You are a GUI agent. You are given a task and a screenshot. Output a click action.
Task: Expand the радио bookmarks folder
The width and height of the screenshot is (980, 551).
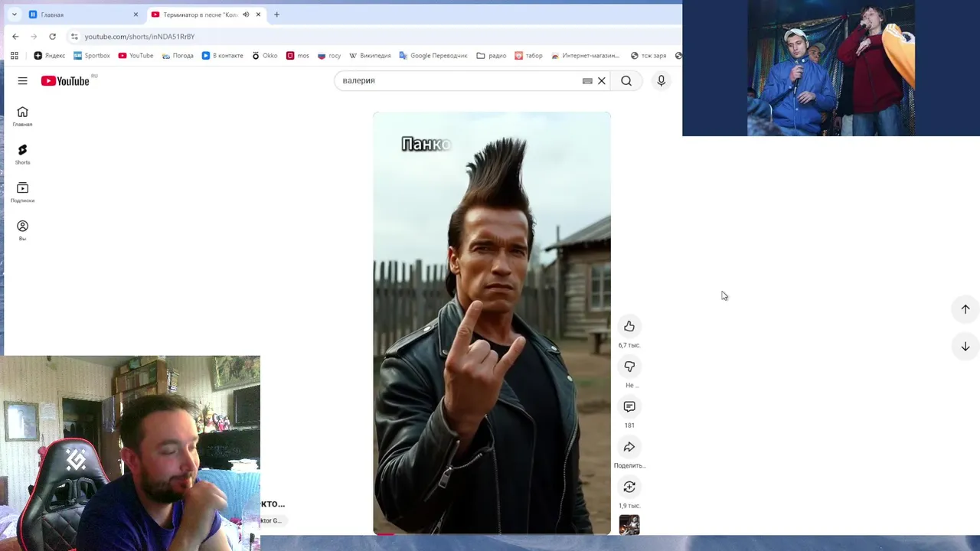(x=492, y=55)
